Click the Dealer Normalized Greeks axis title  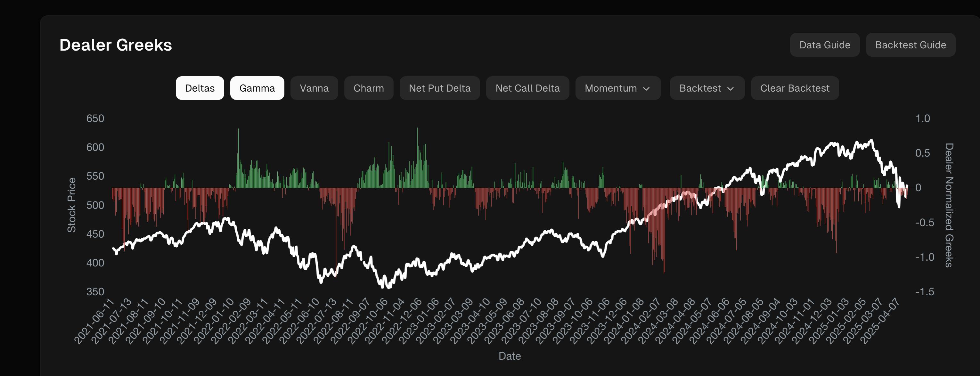pyautogui.click(x=949, y=205)
